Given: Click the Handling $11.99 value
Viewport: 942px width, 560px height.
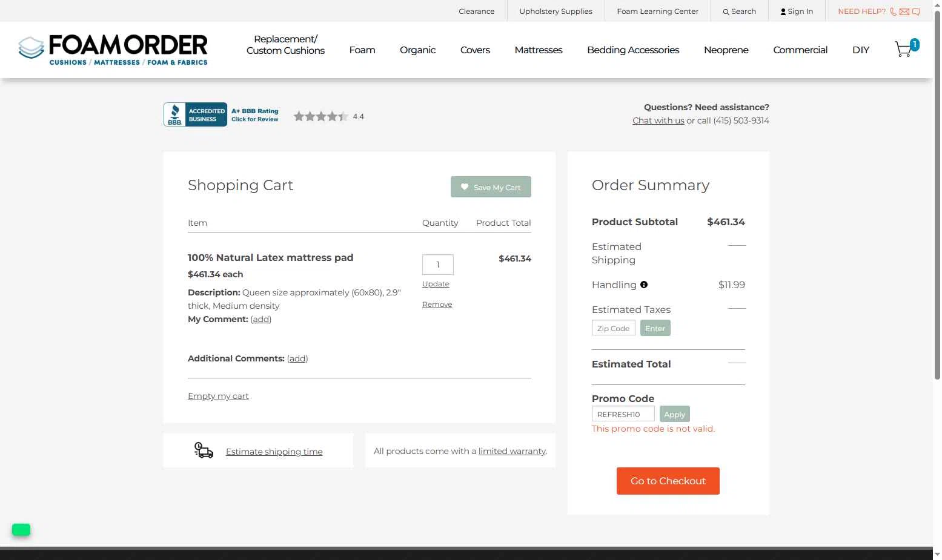Looking at the screenshot, I should [731, 285].
